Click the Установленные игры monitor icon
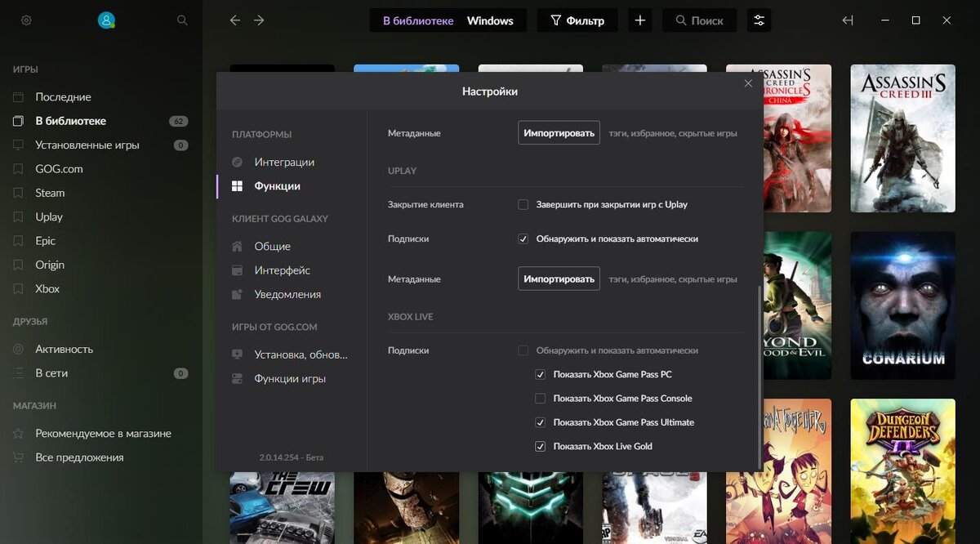The height and width of the screenshot is (544, 980). point(18,145)
